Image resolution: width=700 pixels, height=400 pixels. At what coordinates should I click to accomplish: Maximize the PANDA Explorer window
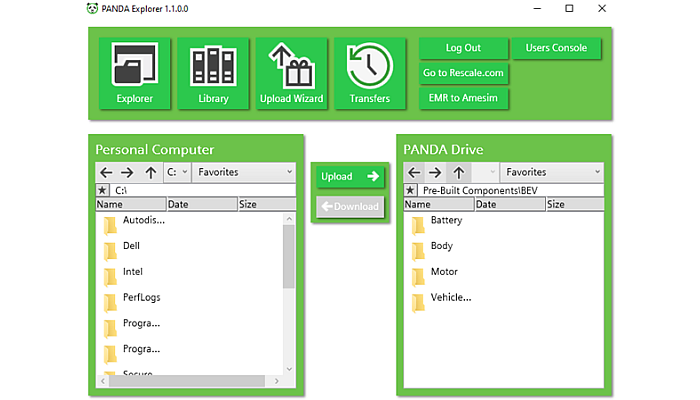point(569,8)
